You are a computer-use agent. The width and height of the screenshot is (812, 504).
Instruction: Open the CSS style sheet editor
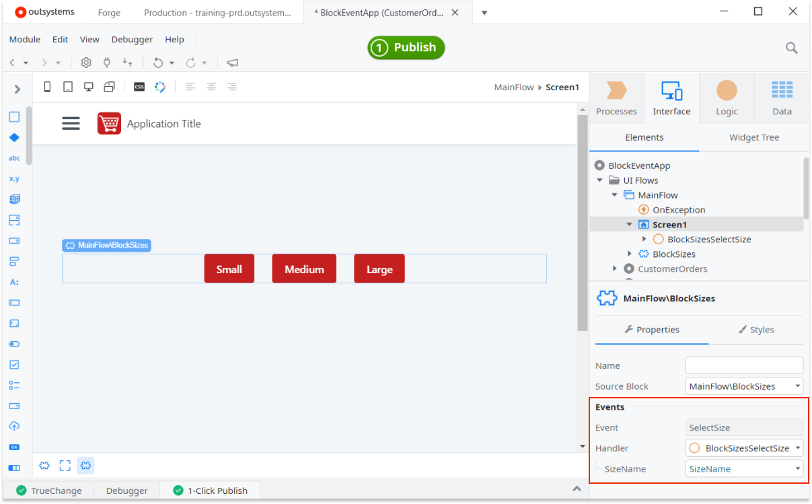coord(139,87)
